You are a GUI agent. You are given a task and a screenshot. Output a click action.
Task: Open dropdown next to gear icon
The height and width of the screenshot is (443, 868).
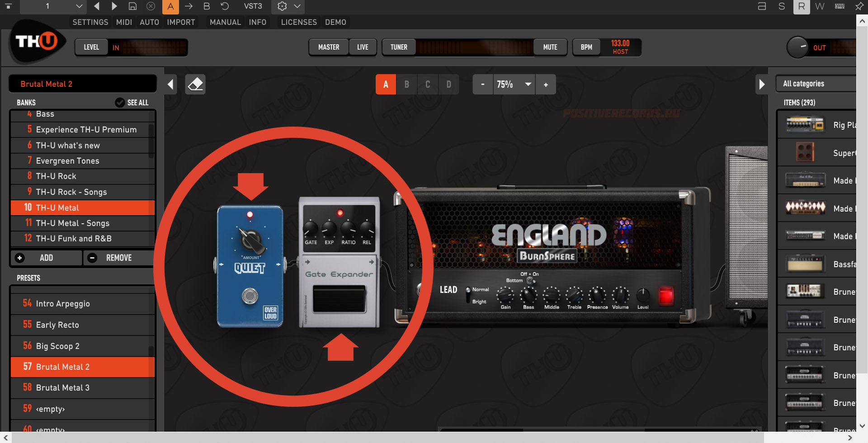tap(297, 6)
